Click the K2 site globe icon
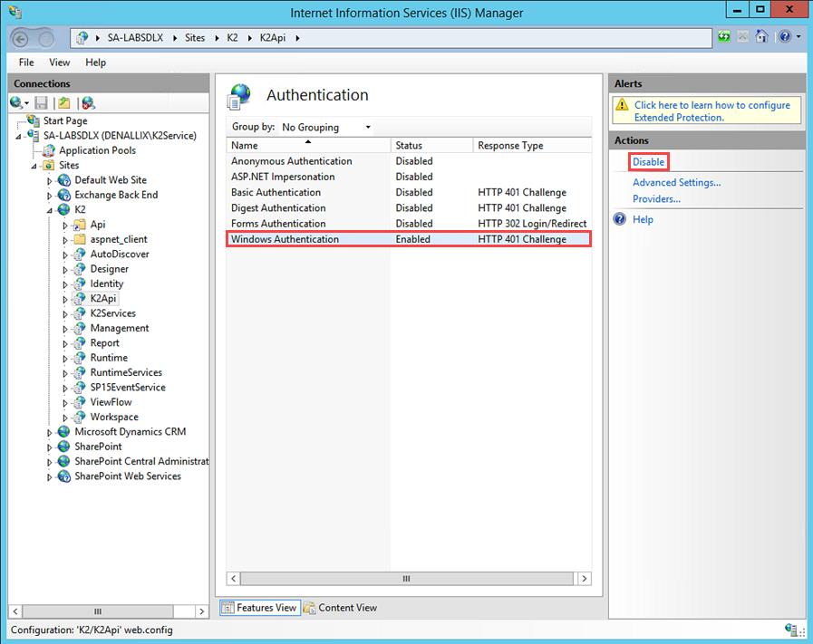 [64, 209]
